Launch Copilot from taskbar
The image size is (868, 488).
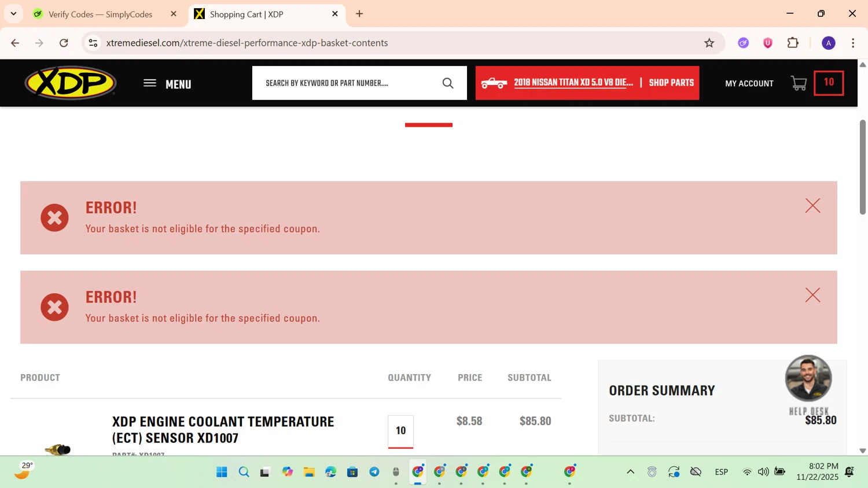[287, 472]
